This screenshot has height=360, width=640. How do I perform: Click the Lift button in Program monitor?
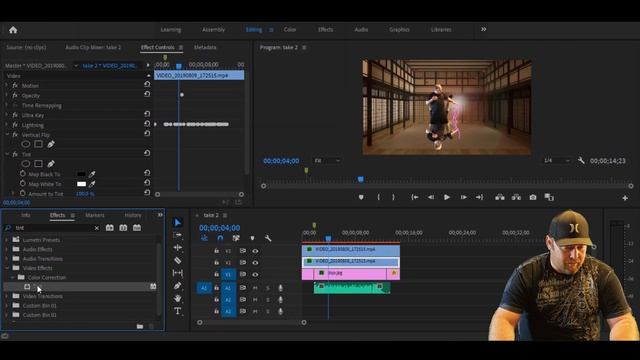pos(500,198)
